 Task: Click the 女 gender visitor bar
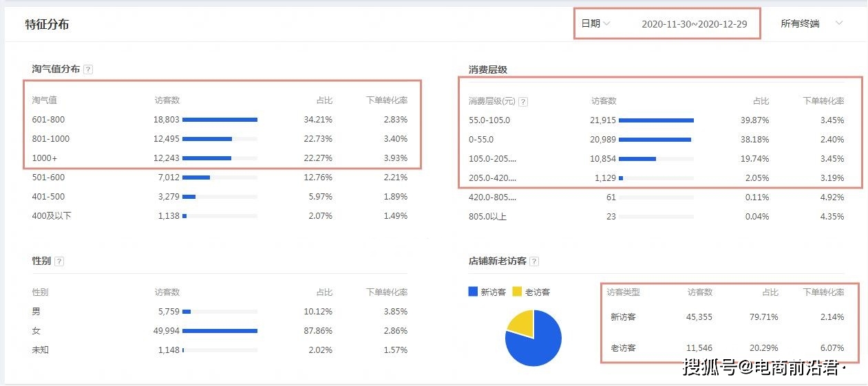pos(220,331)
